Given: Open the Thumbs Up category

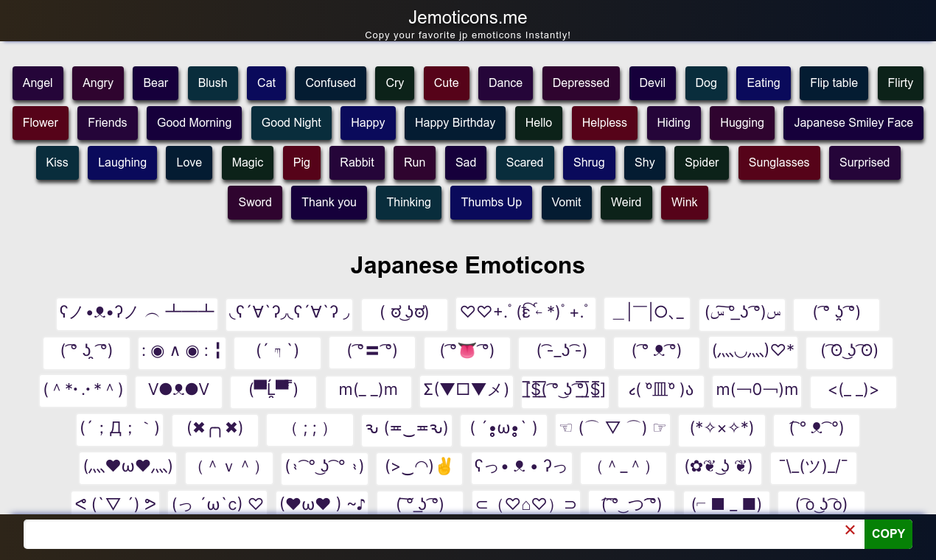Looking at the screenshot, I should pos(491,202).
